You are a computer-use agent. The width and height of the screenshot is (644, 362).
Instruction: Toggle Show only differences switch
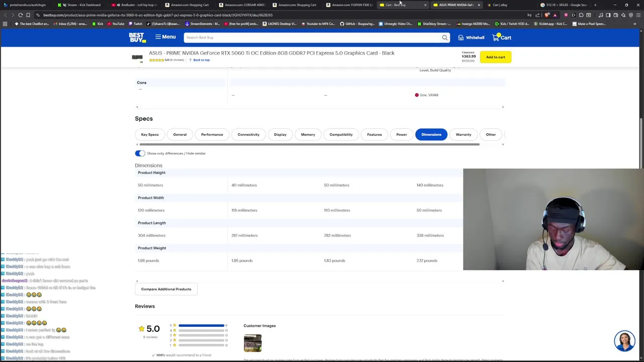140,153
